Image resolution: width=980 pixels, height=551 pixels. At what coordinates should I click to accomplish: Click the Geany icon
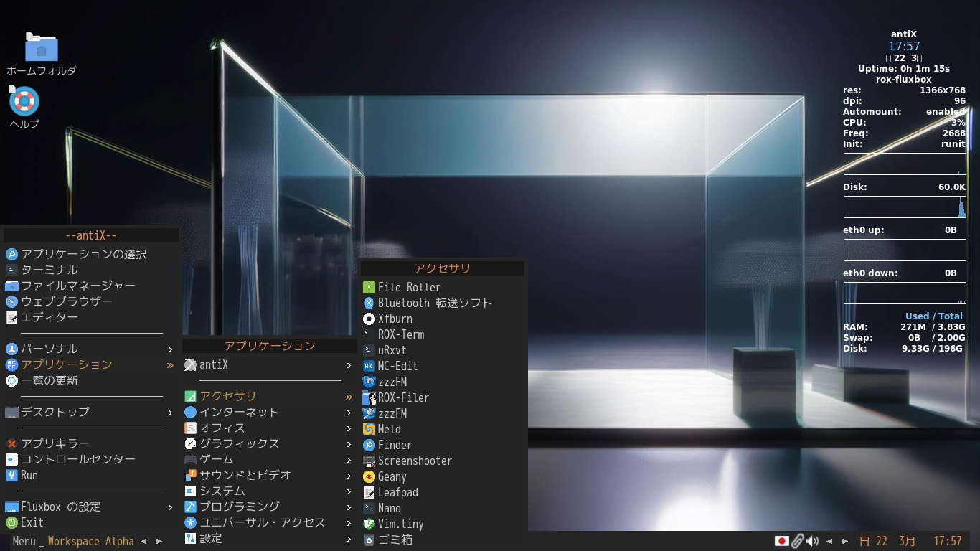click(369, 476)
